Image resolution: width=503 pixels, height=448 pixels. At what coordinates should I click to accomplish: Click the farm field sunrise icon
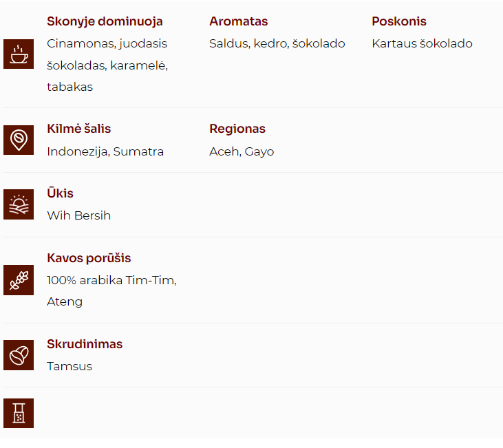(19, 204)
